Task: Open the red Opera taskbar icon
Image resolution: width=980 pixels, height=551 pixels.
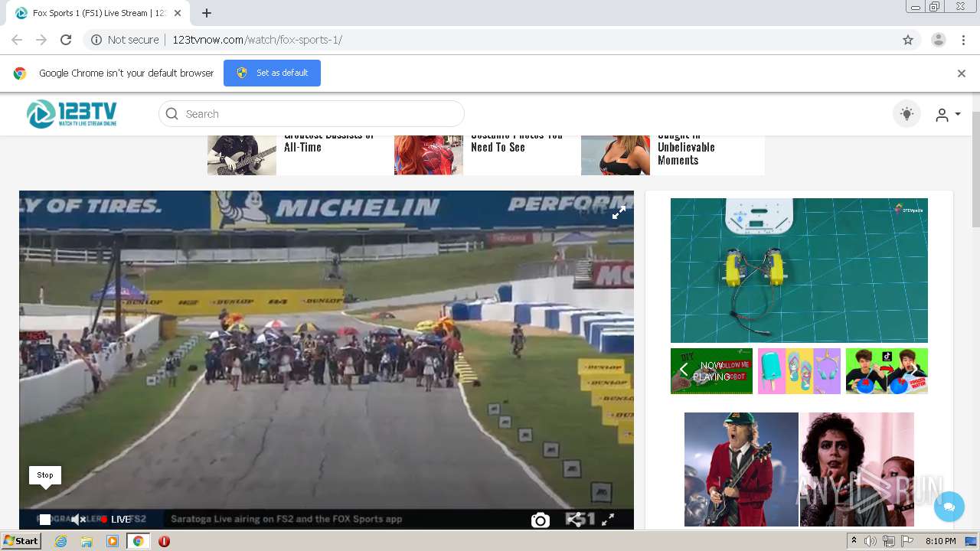Action: 164,541
